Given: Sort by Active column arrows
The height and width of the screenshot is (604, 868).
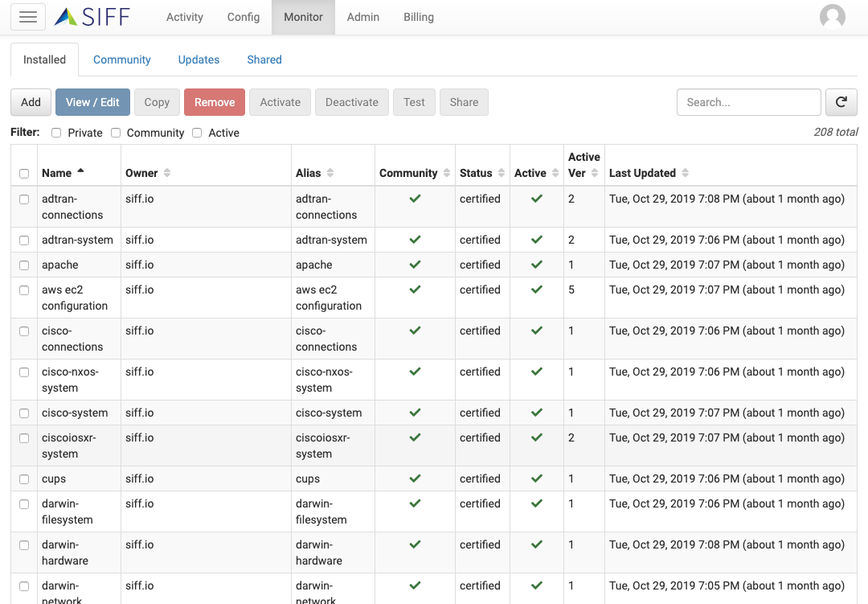Looking at the screenshot, I should click(x=555, y=173).
